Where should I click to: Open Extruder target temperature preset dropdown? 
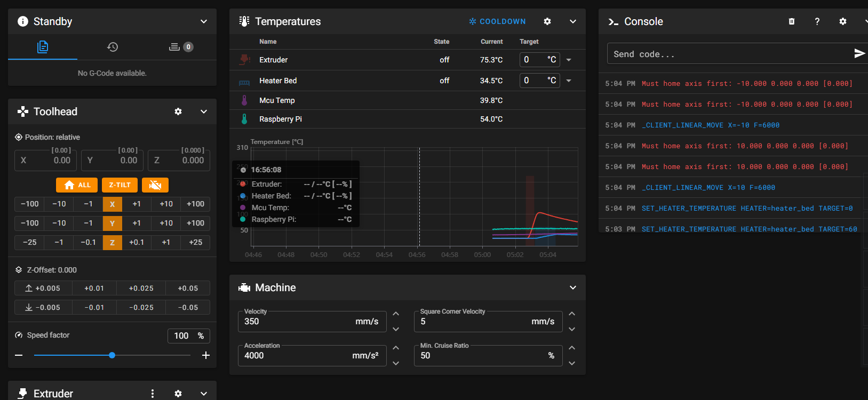tap(569, 60)
